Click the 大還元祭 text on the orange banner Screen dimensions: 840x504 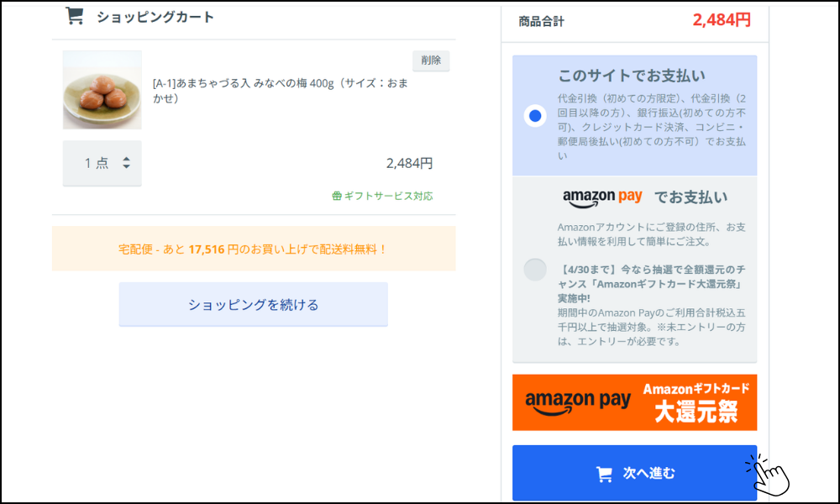point(696,412)
